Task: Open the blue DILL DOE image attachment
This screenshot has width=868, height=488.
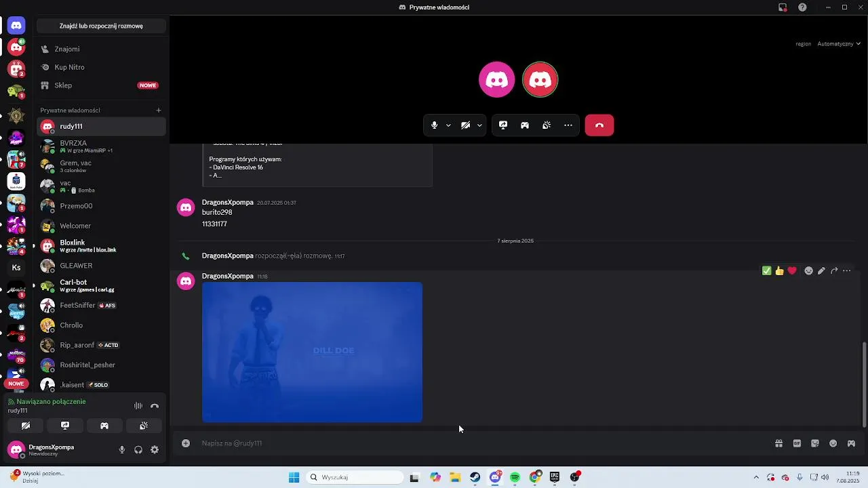Action: (x=312, y=352)
